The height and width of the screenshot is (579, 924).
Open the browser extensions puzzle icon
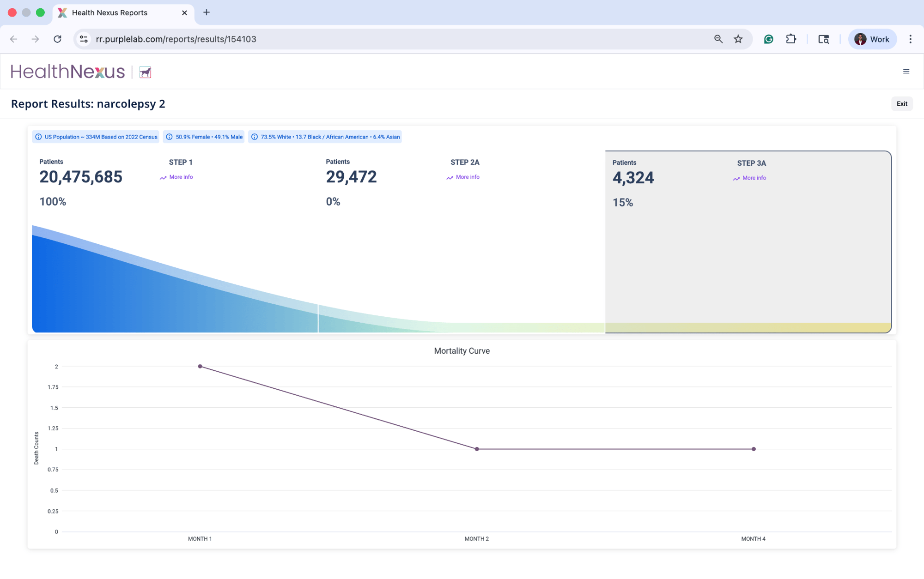pyautogui.click(x=791, y=39)
